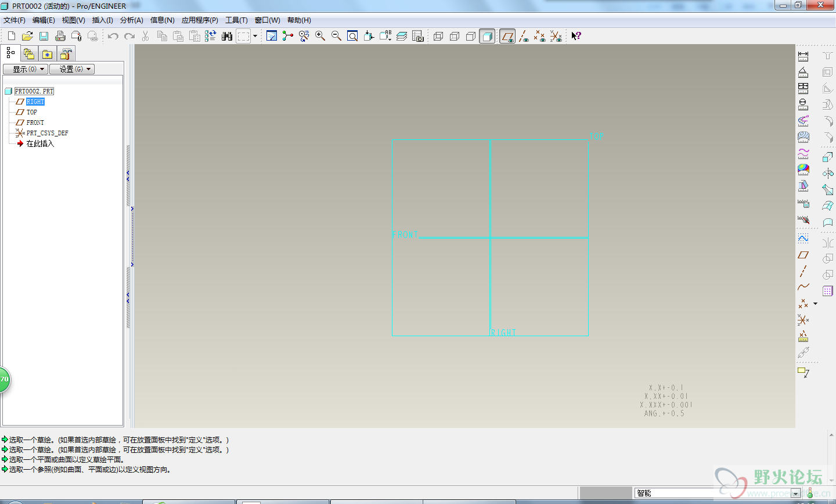Viewport: 836px width, 504px height.
Task: Toggle datum points visibility
Action: (540, 36)
